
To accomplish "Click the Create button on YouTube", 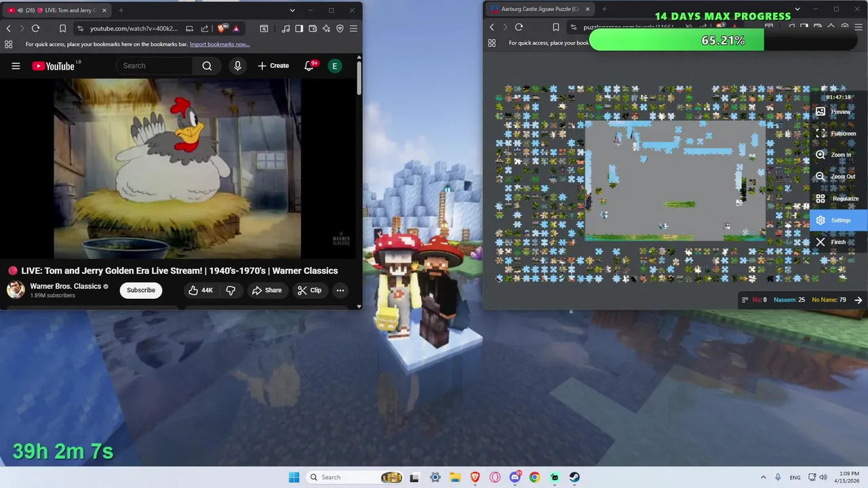I will pos(273,66).
